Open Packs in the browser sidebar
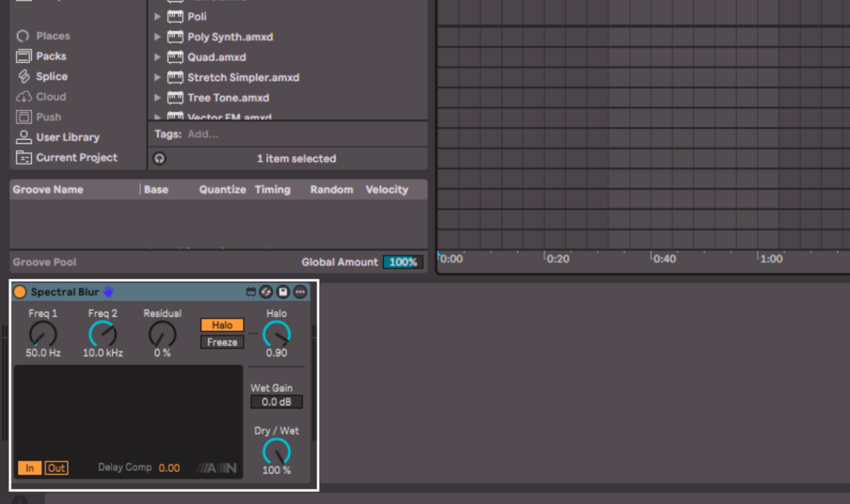The width and height of the screenshot is (850, 504). (41, 56)
